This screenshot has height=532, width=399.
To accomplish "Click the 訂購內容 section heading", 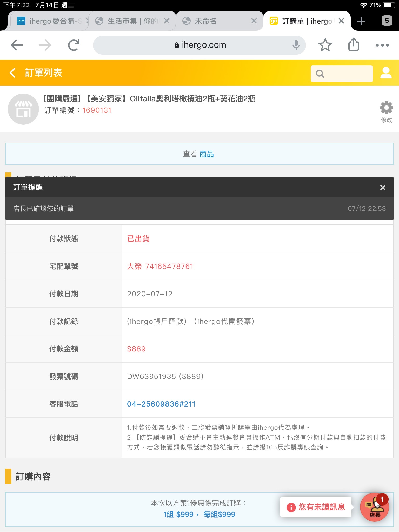I will (x=33, y=476).
